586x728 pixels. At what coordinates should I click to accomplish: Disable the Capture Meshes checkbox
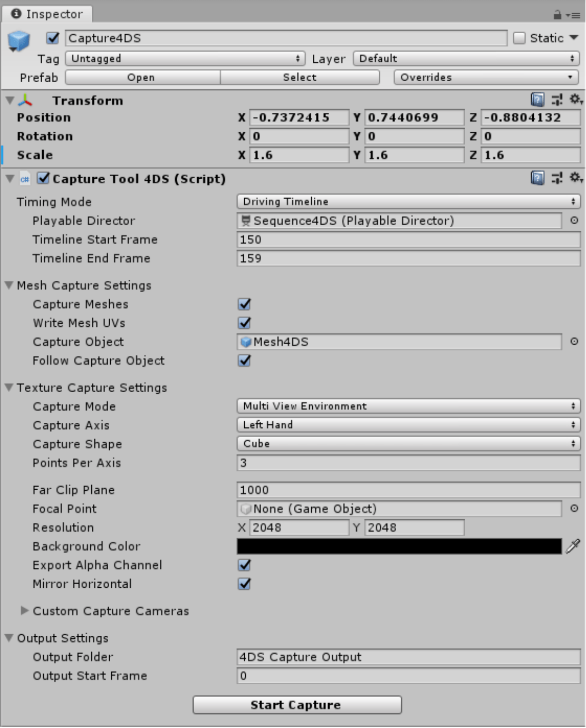244,304
